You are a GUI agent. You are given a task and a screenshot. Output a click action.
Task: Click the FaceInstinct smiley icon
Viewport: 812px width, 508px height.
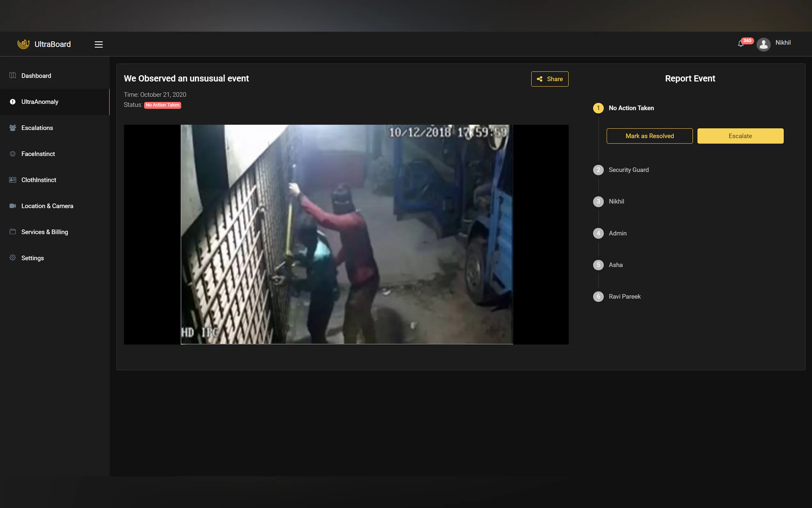13,154
